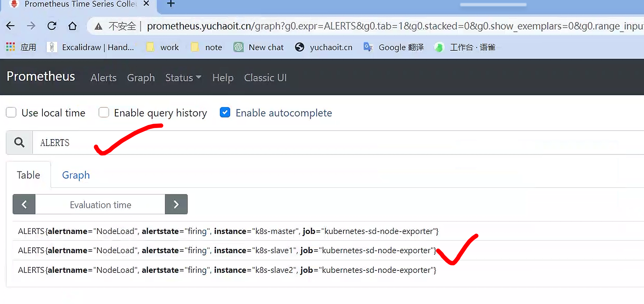Disable the Enable autocomplete checkbox
644x304 pixels.
(225, 113)
